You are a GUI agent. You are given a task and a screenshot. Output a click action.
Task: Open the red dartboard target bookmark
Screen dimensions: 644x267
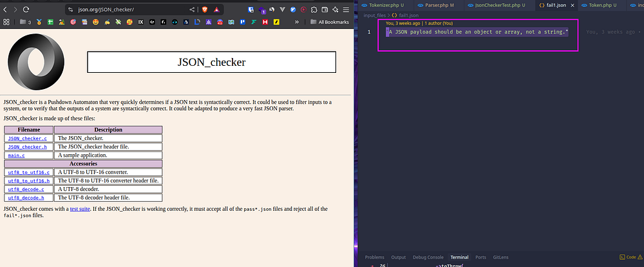73,22
